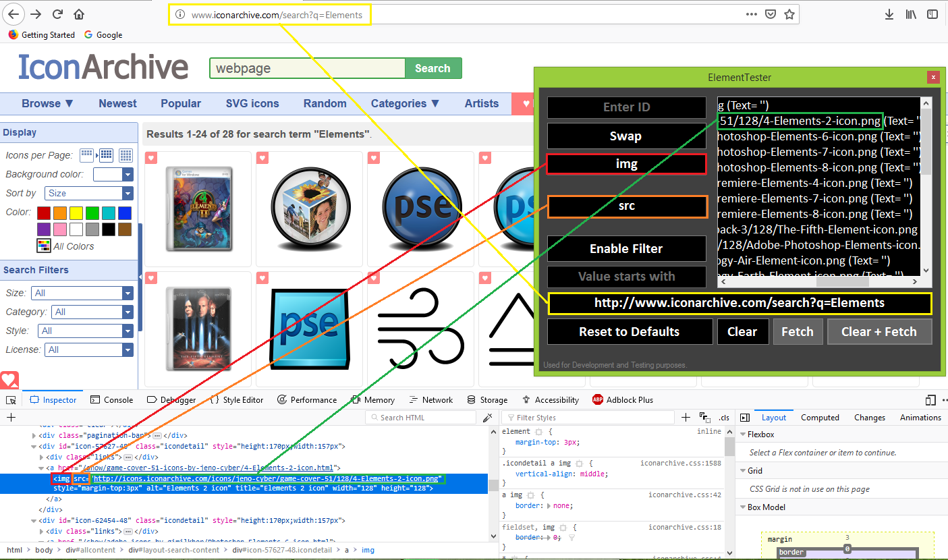Click the Swap button in ElementTester
948x560 pixels.
click(x=626, y=136)
